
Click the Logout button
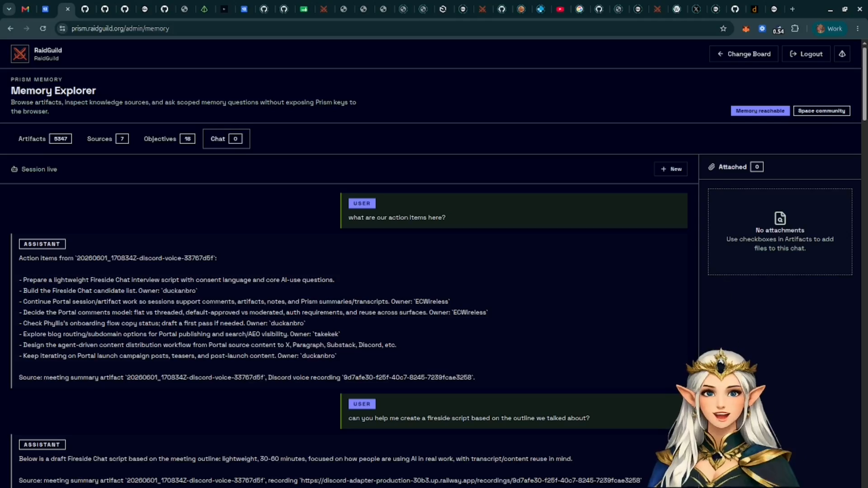point(806,54)
